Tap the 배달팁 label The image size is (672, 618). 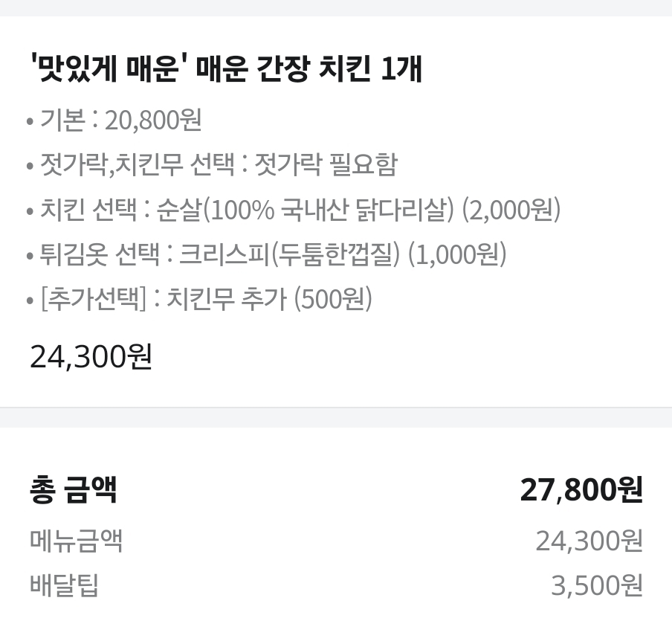point(64,585)
